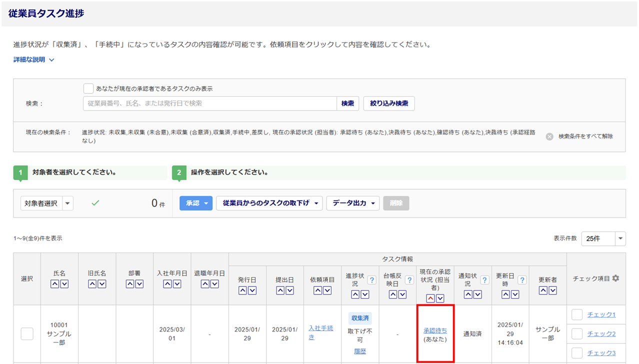Sort 氏名 column ascending with up arrow
This screenshot has height=364, width=639.
(55, 284)
